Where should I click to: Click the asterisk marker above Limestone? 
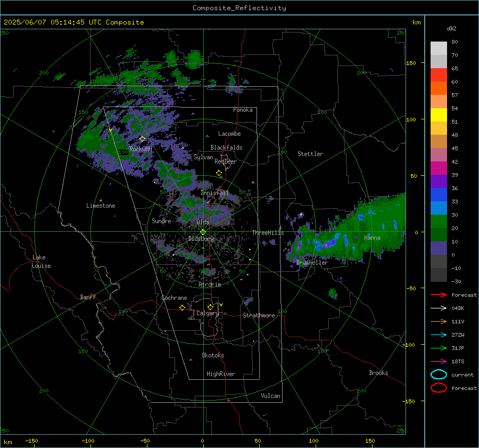click(101, 201)
